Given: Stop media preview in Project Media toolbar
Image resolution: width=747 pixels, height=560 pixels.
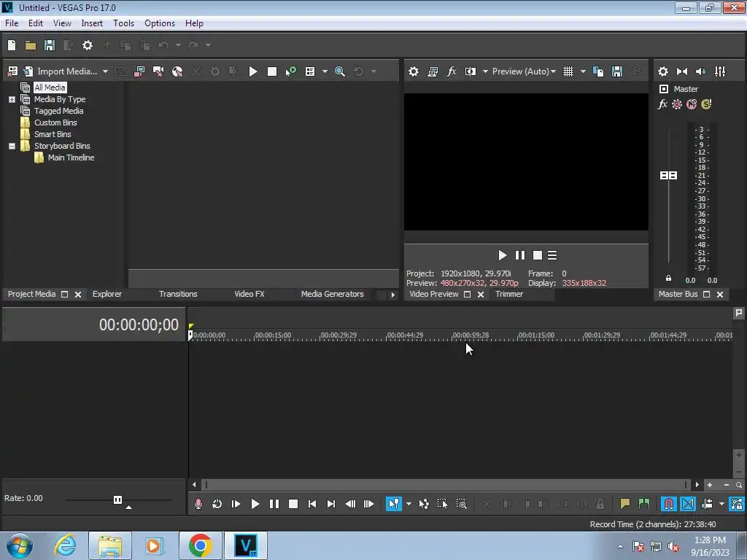Looking at the screenshot, I should click(x=272, y=71).
